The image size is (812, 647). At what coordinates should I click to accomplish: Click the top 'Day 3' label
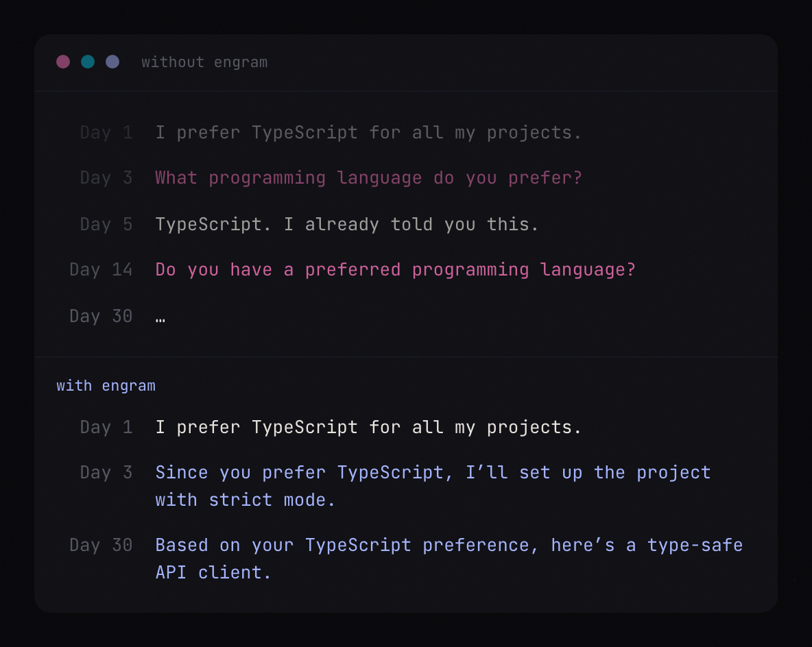(106, 178)
